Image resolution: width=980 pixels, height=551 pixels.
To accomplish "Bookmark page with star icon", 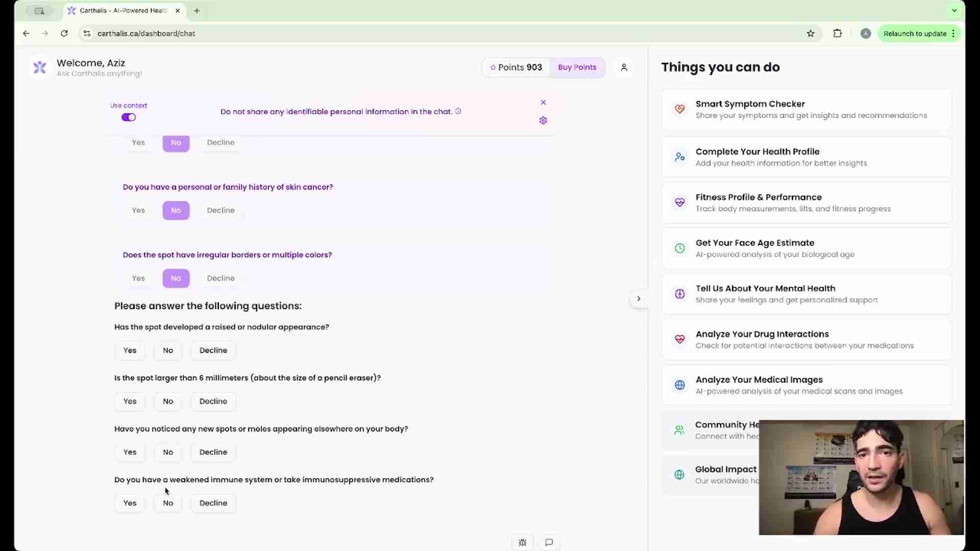I will [x=811, y=34].
